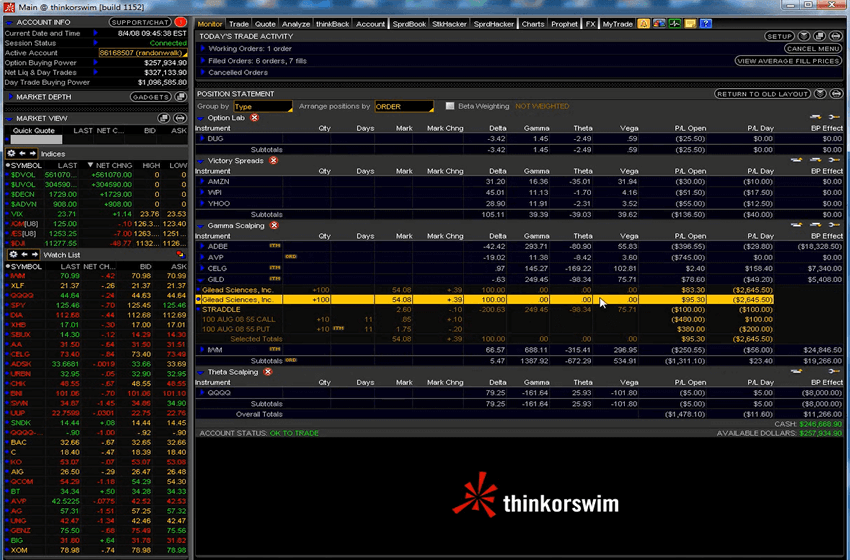
Task: Open the Group by Type dropdown
Action: click(x=263, y=106)
